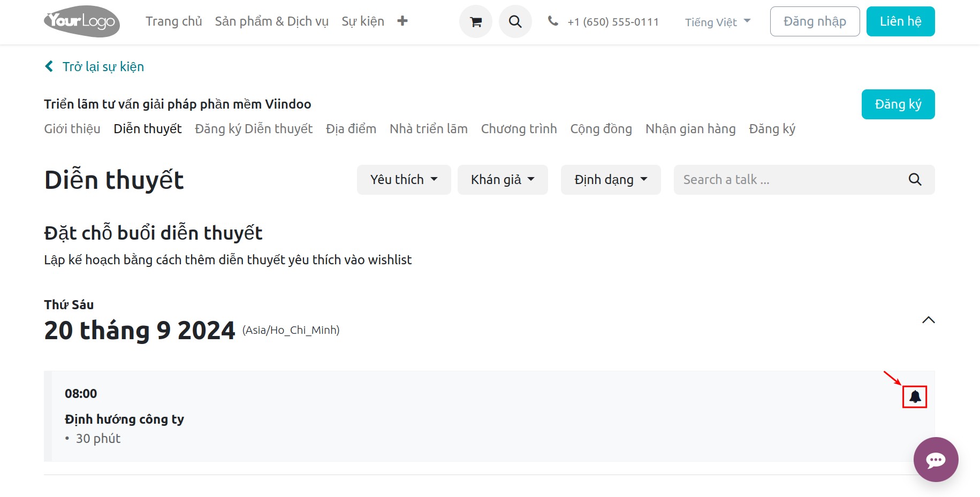
Task: Click the plus icon in navigation menu
Action: [x=402, y=21]
